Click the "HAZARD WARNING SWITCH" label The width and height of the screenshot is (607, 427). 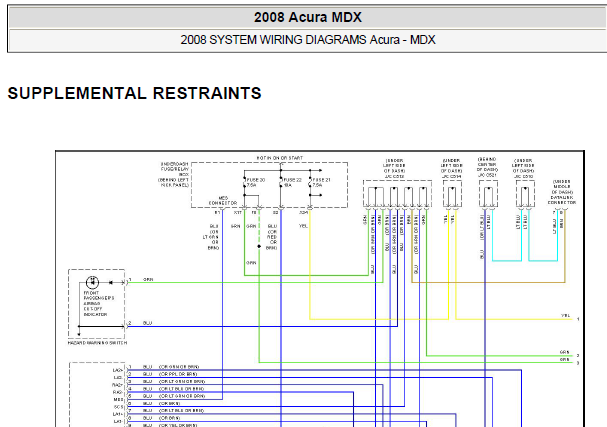coord(97,343)
